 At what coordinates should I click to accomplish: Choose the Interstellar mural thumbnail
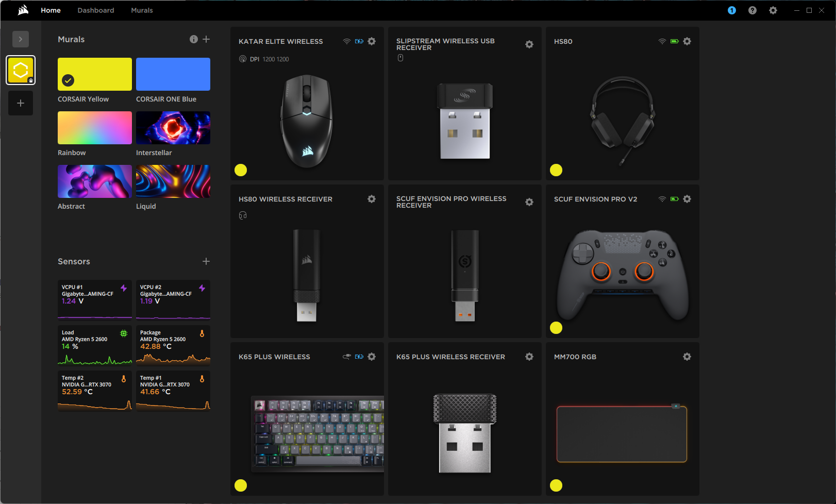point(173,128)
